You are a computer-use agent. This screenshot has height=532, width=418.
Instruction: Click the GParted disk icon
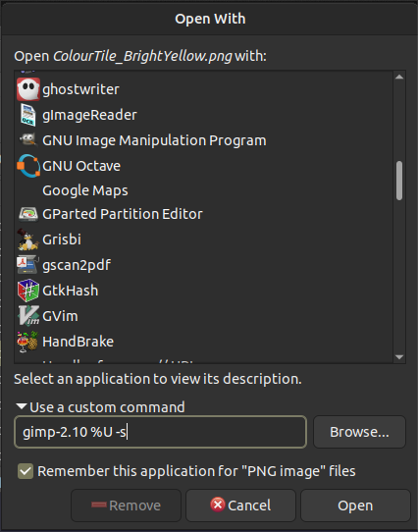[28, 214]
